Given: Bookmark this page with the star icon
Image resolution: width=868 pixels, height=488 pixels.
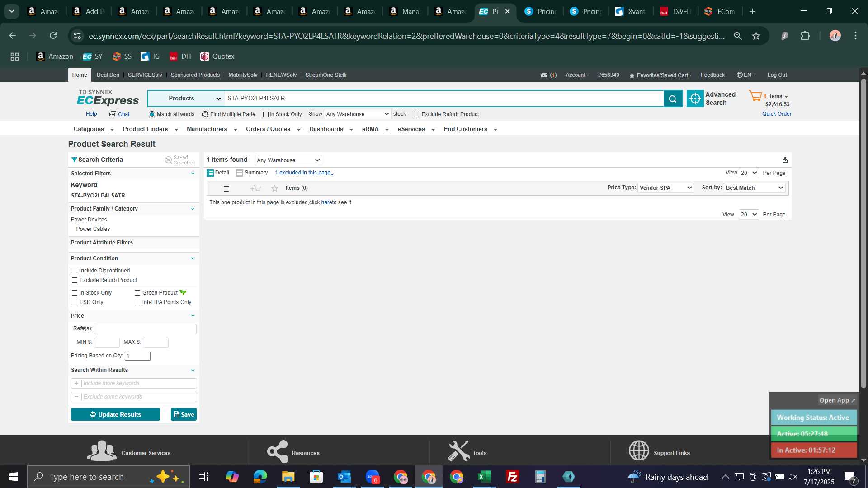Looking at the screenshot, I should click(x=756, y=36).
